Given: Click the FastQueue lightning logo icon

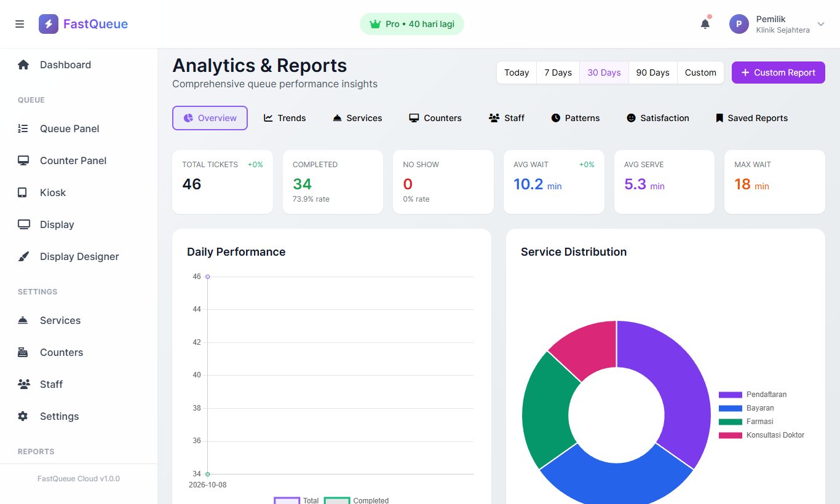Looking at the screenshot, I should pyautogui.click(x=49, y=24).
